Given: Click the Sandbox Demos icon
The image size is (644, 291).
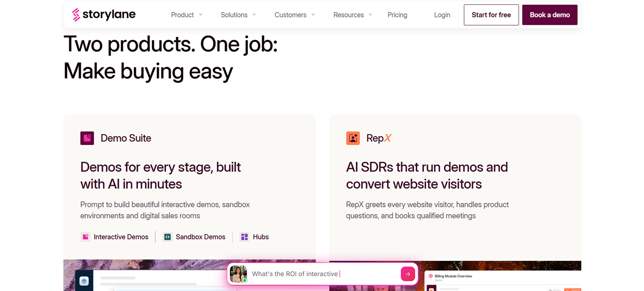Looking at the screenshot, I should (x=167, y=237).
